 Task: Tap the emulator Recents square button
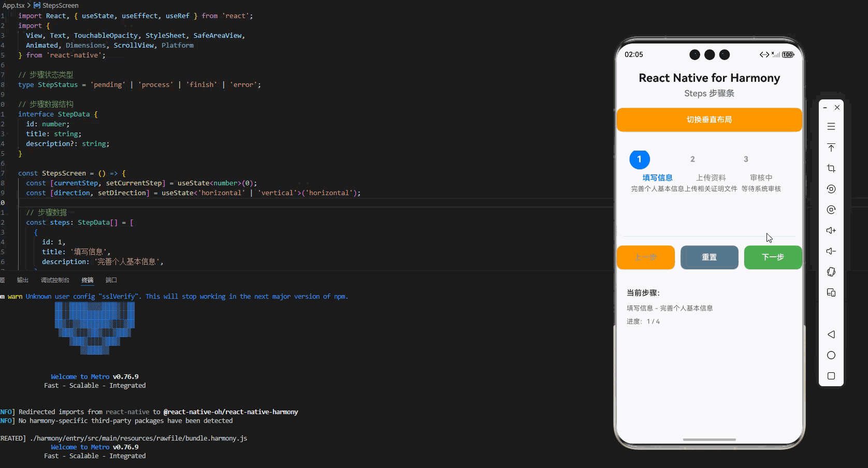[x=831, y=376]
